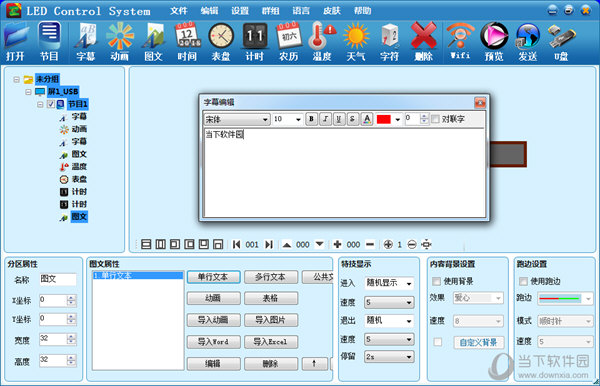
Task: Insert an analog clock via 表盘 icon
Action: tap(221, 41)
